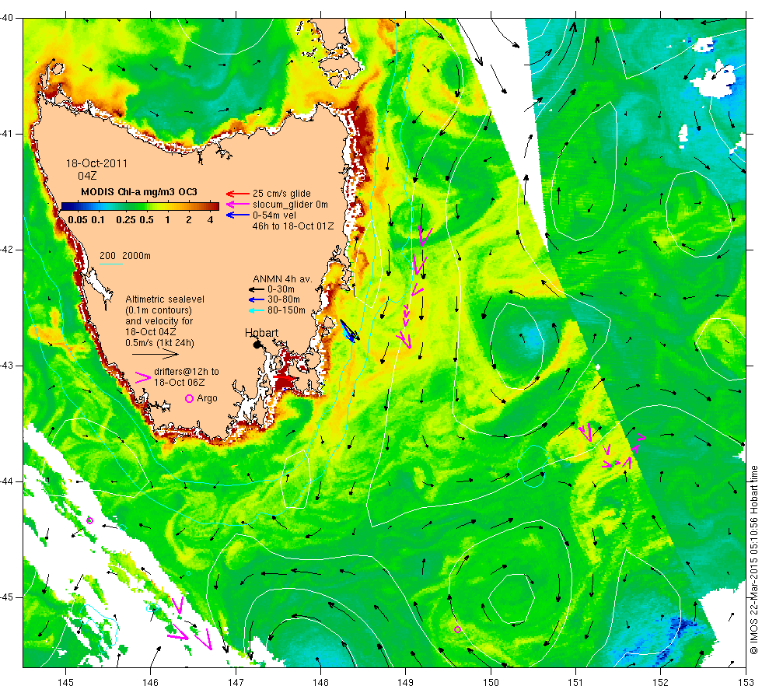The height and width of the screenshot is (700, 762).
Task: Click the cyan line beside 200 2000m
Action: click(111, 264)
